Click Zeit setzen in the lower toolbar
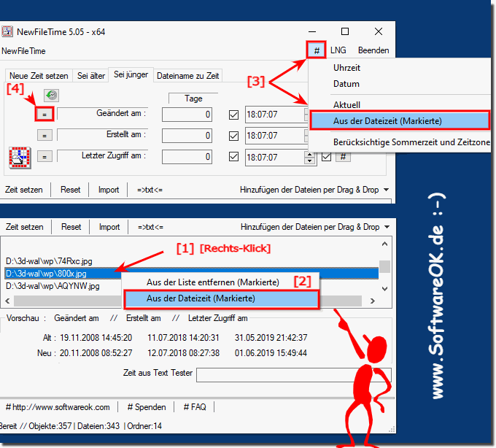The image size is (496, 448). [x=24, y=227]
